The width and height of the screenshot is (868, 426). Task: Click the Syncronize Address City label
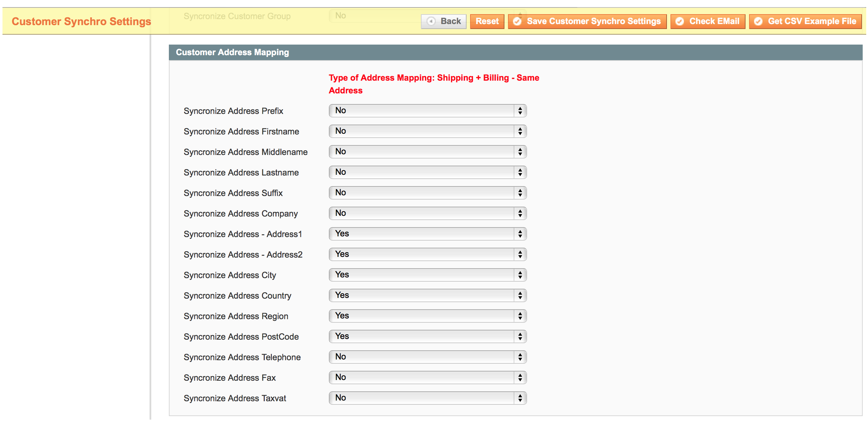230,275
